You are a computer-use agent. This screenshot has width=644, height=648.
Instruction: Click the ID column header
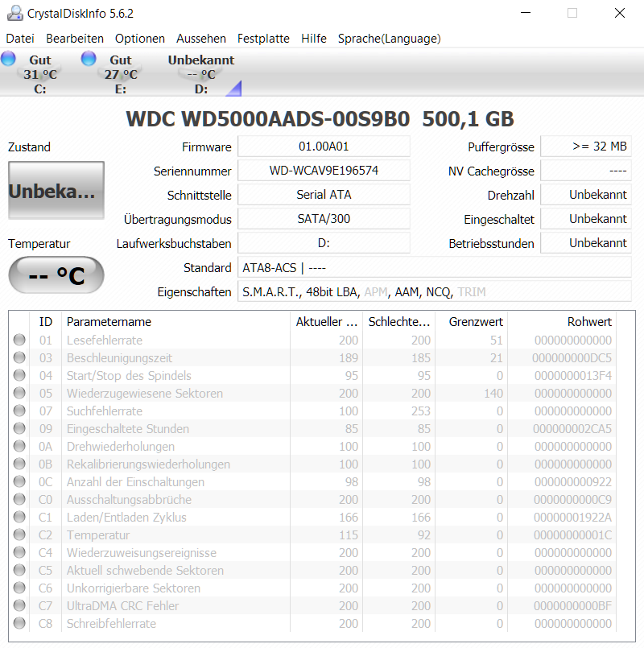[45, 321]
